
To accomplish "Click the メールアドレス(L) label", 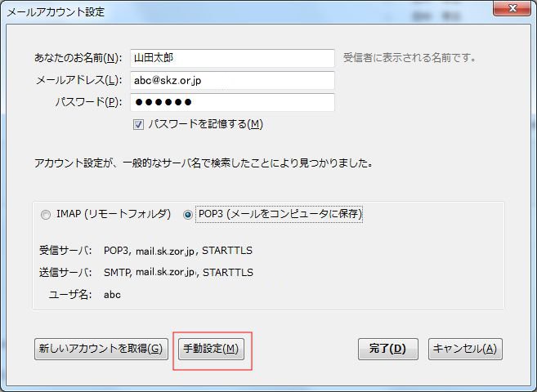I will point(78,80).
